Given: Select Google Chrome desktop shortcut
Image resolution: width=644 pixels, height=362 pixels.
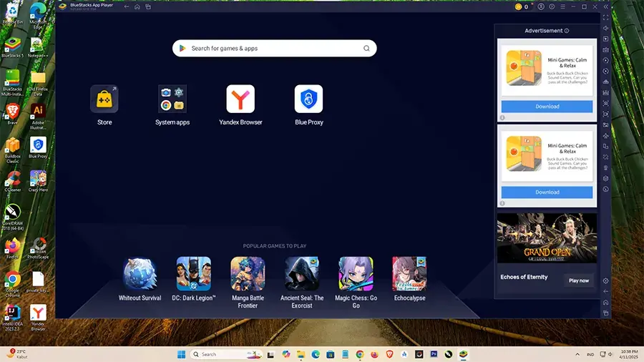Looking at the screenshot, I should [x=12, y=284].
